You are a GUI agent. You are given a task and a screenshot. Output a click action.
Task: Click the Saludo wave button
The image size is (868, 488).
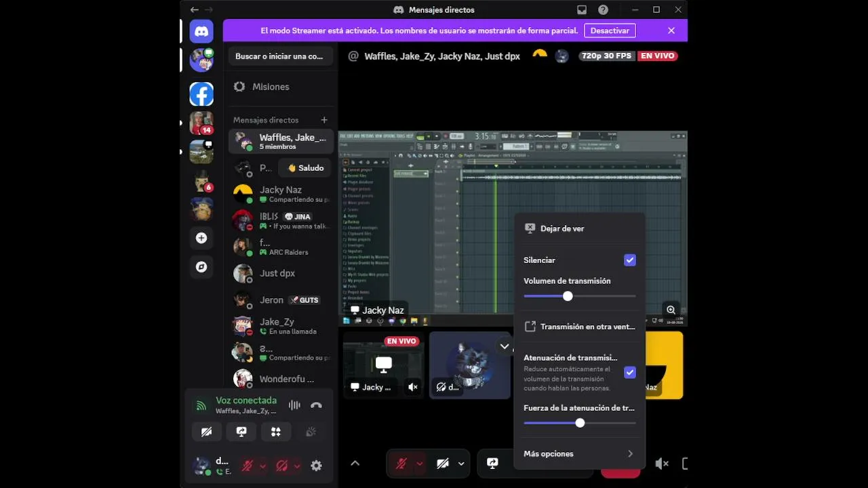[306, 168]
